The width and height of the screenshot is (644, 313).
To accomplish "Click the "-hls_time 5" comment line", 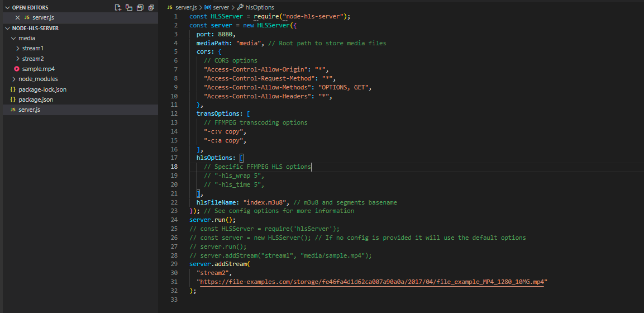I will click(233, 184).
